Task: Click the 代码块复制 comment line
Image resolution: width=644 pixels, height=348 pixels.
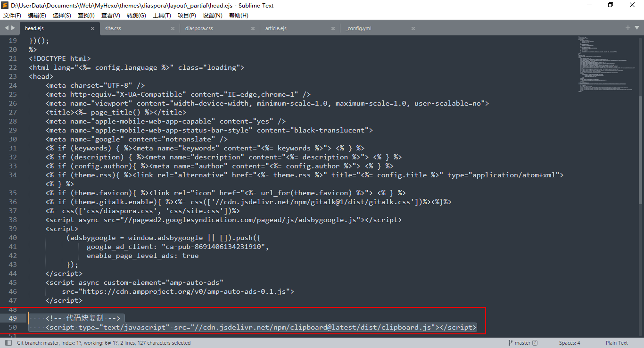Action: coord(83,318)
